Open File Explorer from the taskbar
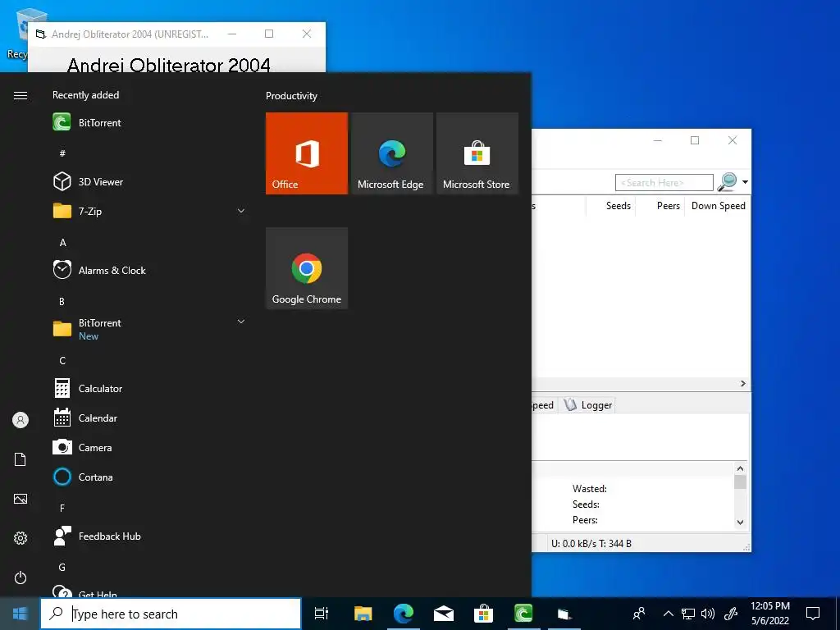Image resolution: width=840 pixels, height=630 pixels. point(363,614)
